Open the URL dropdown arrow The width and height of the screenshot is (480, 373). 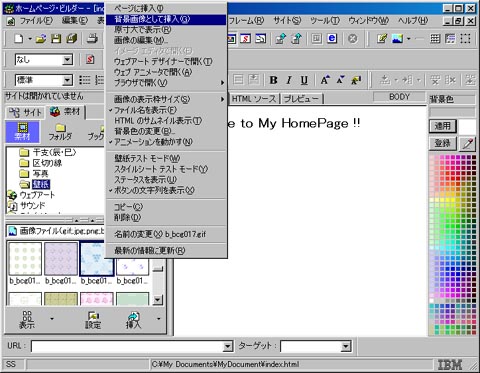tap(228, 346)
